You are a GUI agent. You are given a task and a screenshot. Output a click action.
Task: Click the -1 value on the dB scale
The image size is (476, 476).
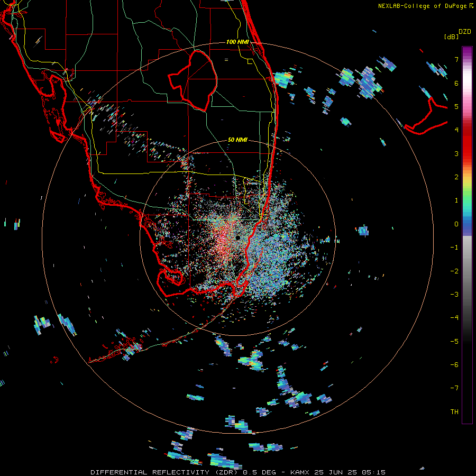click(x=454, y=248)
